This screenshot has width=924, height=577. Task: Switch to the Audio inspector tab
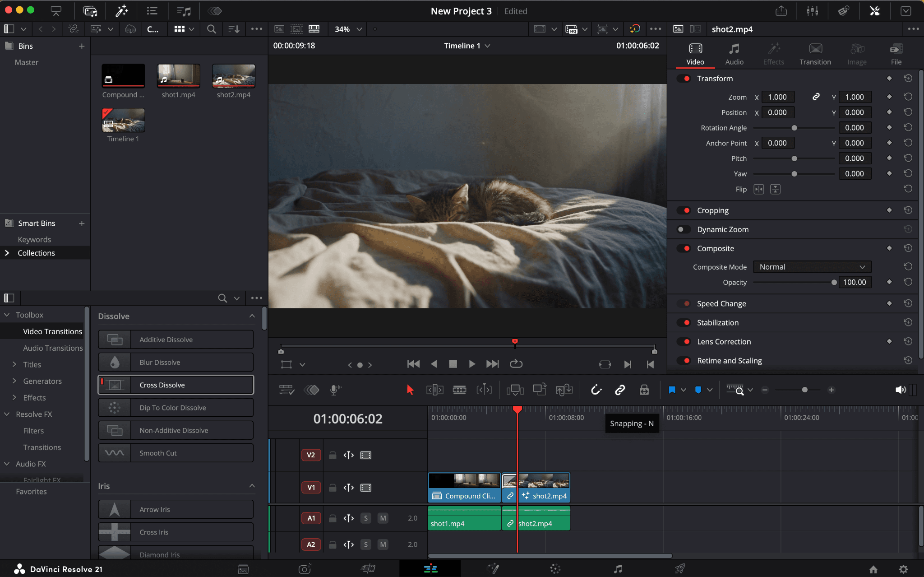point(734,54)
